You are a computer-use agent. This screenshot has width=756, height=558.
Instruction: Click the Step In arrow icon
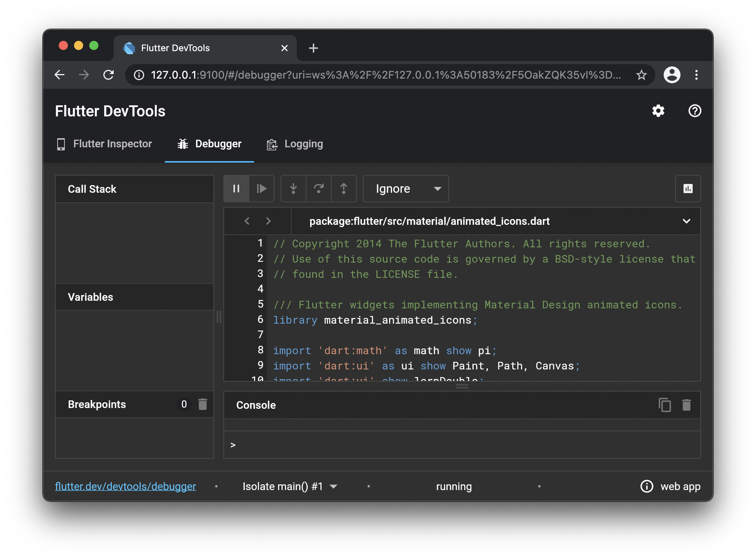[x=293, y=189]
